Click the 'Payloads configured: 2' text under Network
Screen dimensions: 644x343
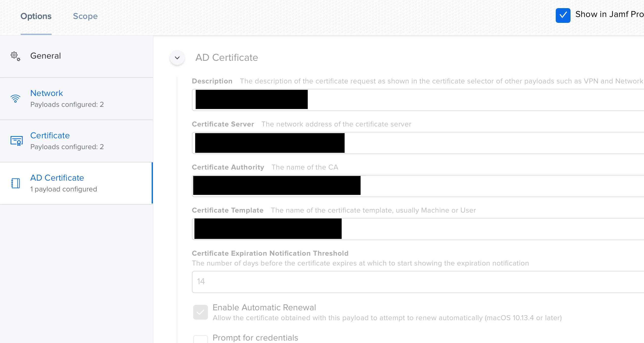point(67,104)
